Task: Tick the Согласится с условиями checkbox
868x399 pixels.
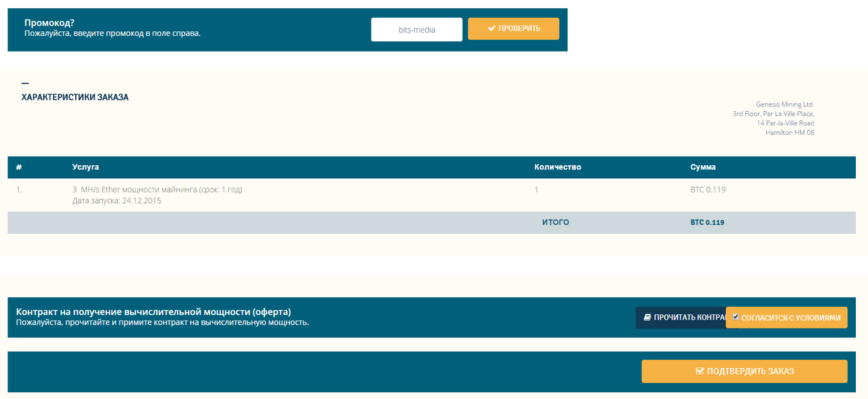Action: coord(736,316)
